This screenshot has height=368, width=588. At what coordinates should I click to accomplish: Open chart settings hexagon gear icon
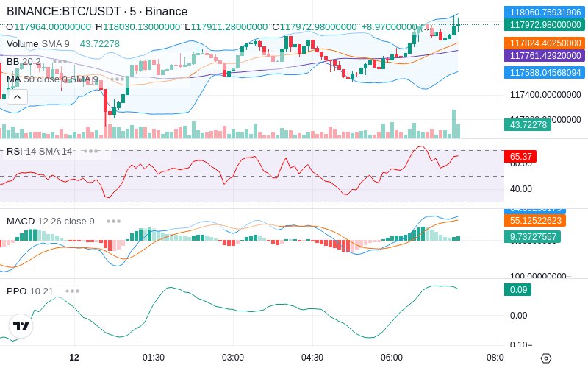pyautogui.click(x=546, y=358)
